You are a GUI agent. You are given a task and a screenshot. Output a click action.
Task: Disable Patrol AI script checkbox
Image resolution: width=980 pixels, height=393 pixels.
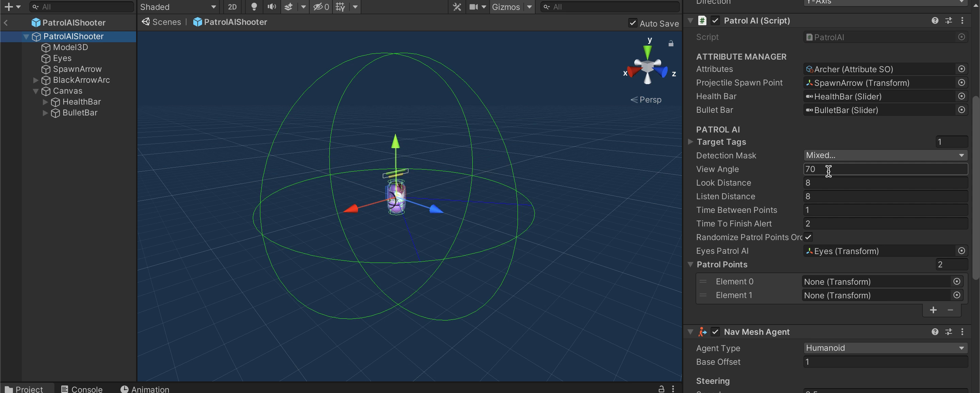[x=715, y=20]
